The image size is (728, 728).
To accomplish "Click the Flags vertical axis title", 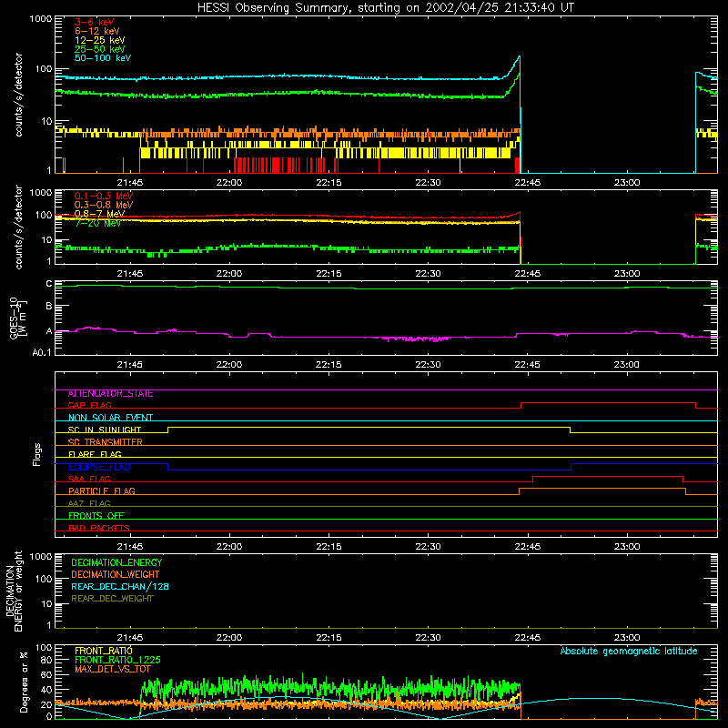I will click(x=37, y=454).
